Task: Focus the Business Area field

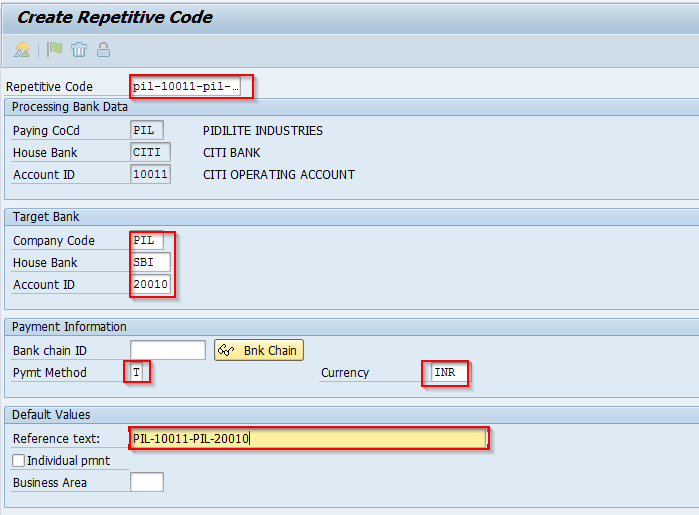Action: [x=147, y=482]
